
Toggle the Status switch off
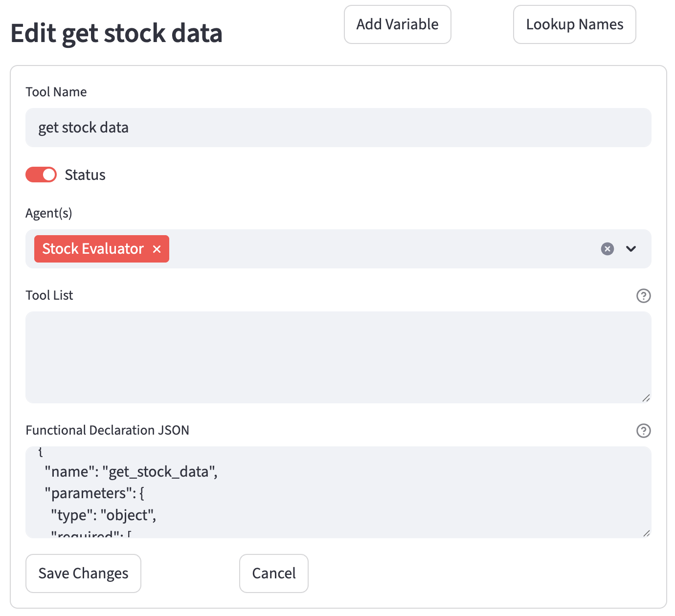click(x=41, y=175)
